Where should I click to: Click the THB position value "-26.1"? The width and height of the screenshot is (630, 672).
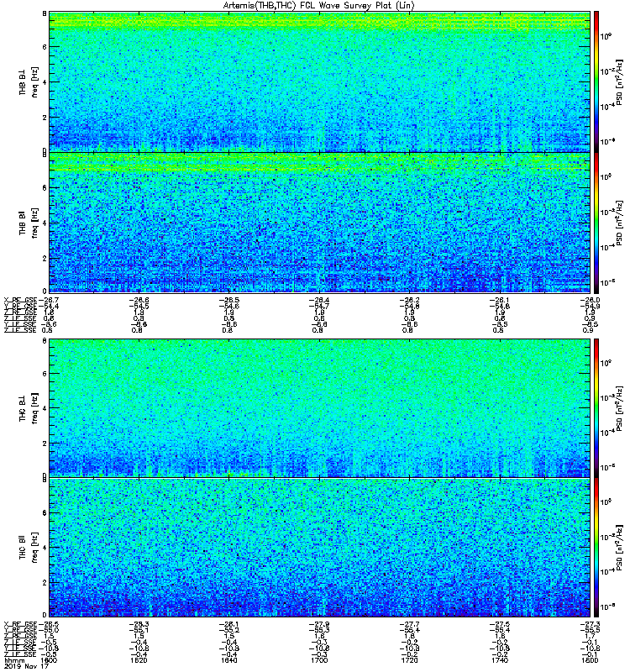500,300
